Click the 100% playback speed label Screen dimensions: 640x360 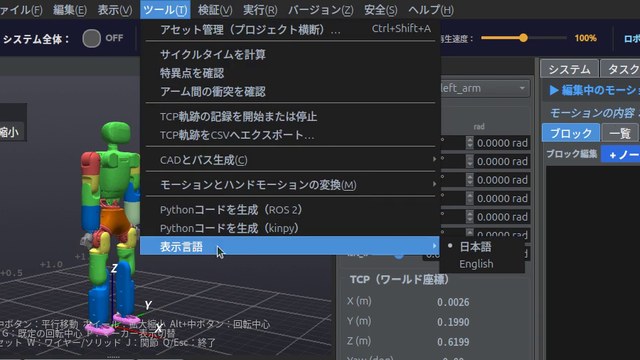pos(585,38)
